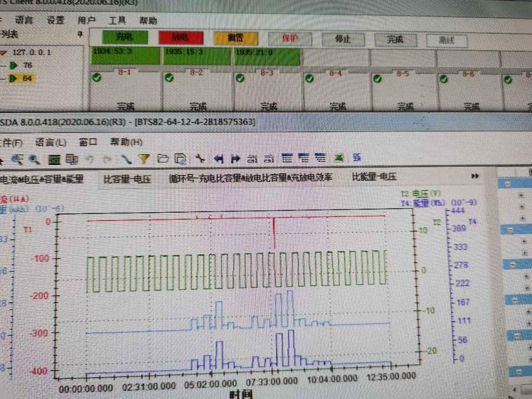Click the green 充电 status button

pyautogui.click(x=125, y=37)
